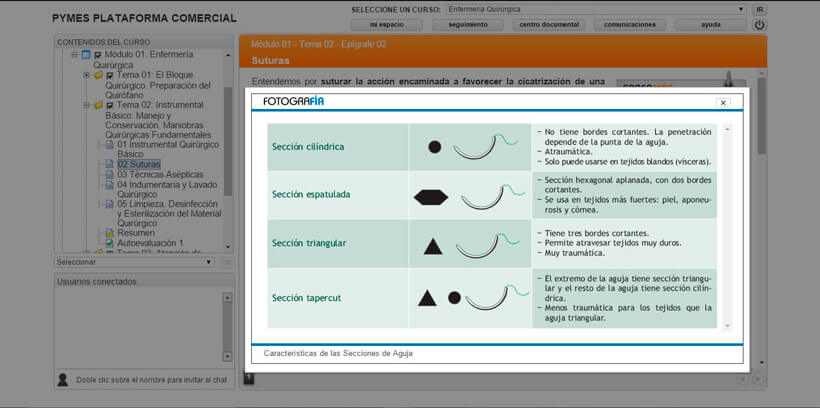Image resolution: width=820 pixels, height=408 pixels.
Task: Click main content scrollbar down arrow
Action: (x=761, y=362)
